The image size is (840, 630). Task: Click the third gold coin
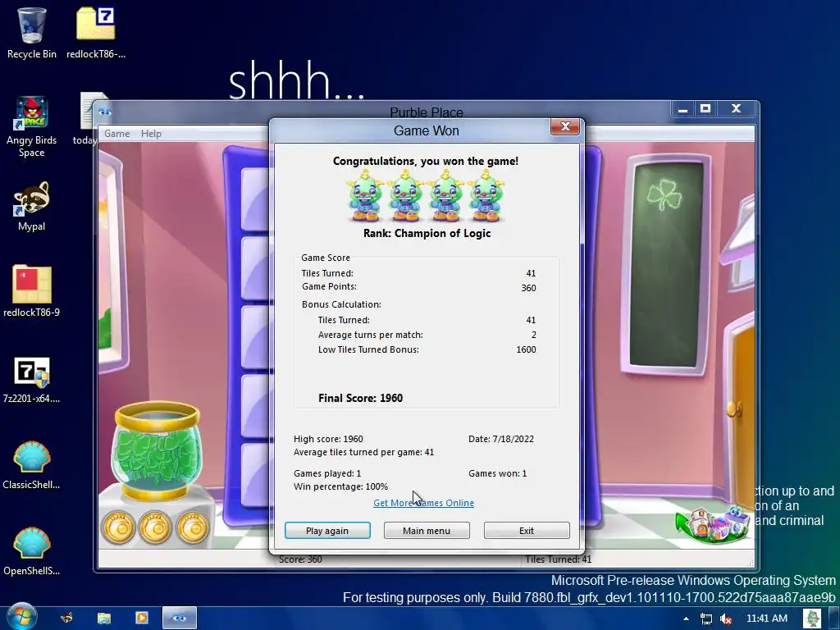click(193, 527)
